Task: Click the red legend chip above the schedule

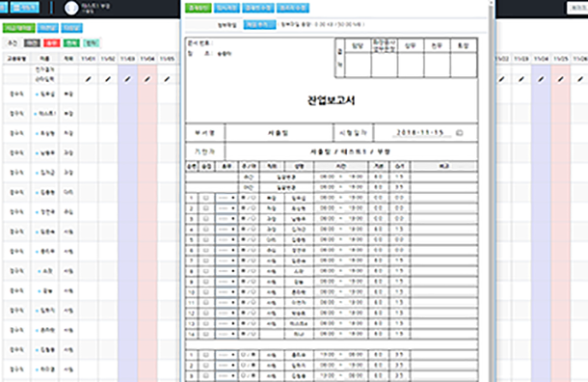Action: (51, 43)
